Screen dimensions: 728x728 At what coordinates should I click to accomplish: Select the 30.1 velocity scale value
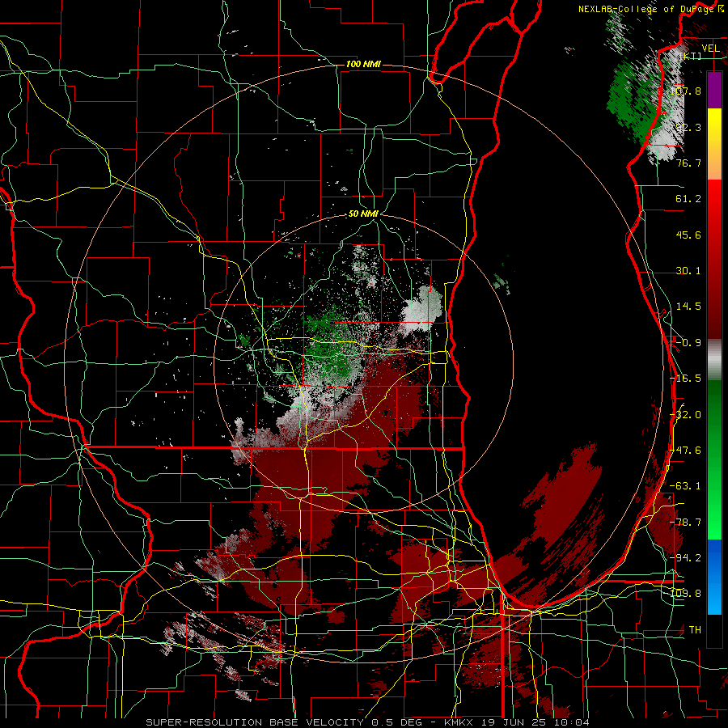click(x=688, y=271)
